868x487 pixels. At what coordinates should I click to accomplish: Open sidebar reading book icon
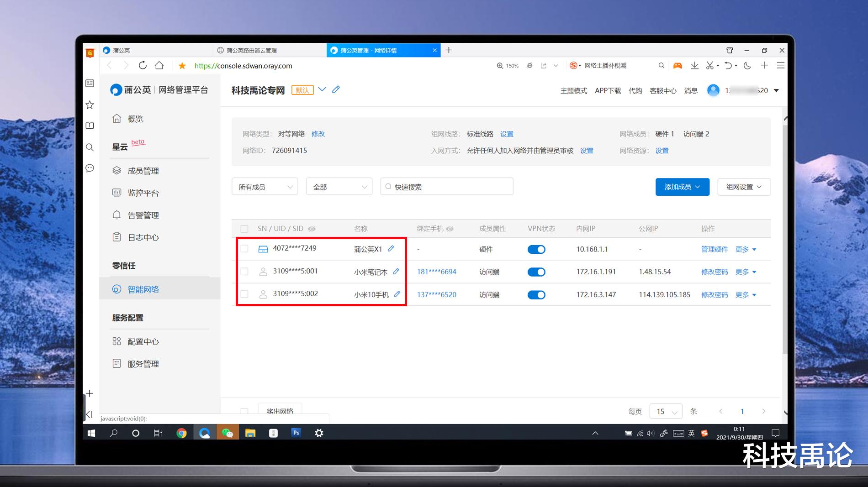(90, 126)
